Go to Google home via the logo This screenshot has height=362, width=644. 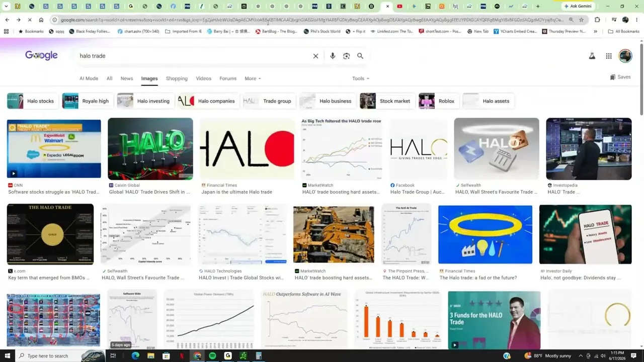click(x=41, y=55)
